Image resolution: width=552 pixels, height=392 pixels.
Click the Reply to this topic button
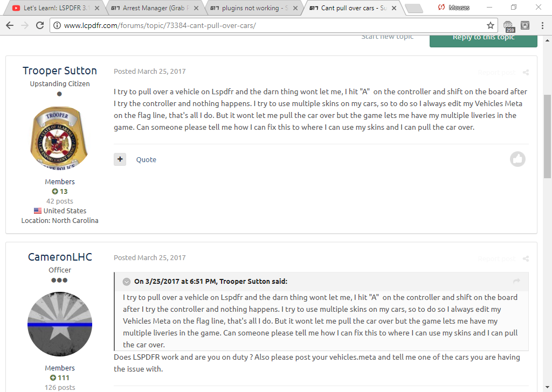tap(484, 39)
